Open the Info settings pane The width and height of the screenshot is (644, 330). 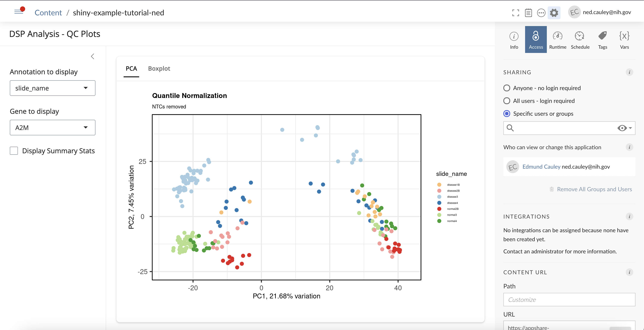point(514,39)
